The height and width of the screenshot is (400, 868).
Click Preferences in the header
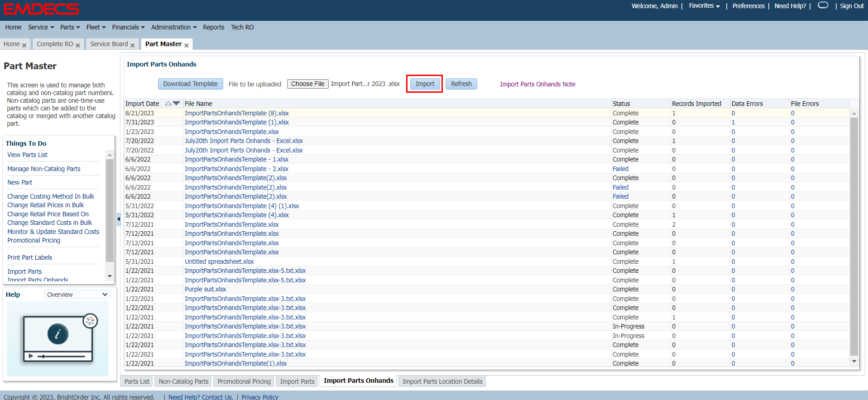coord(748,6)
